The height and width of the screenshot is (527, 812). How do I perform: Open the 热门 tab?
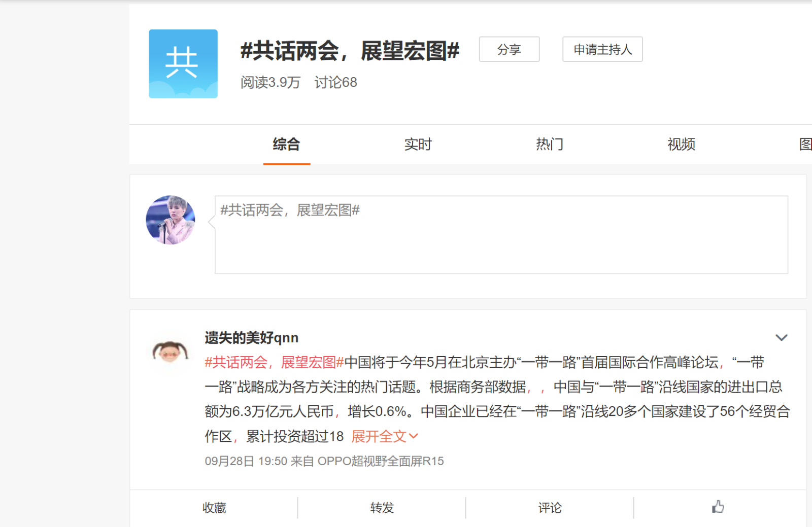[x=550, y=145]
